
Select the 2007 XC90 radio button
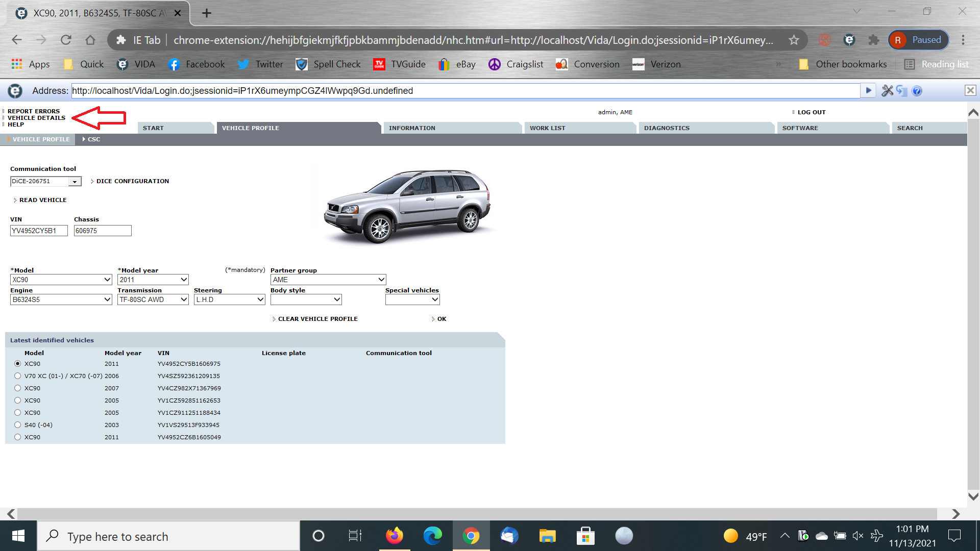[18, 388]
